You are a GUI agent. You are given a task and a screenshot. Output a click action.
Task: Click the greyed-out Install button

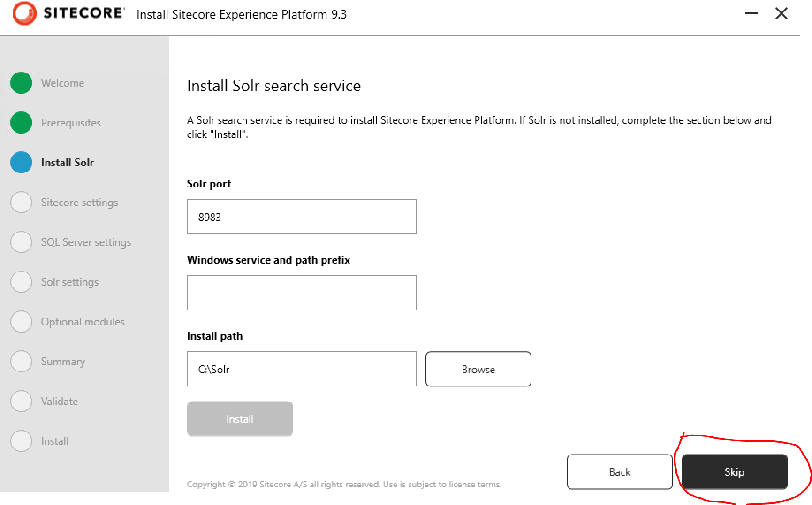240,419
